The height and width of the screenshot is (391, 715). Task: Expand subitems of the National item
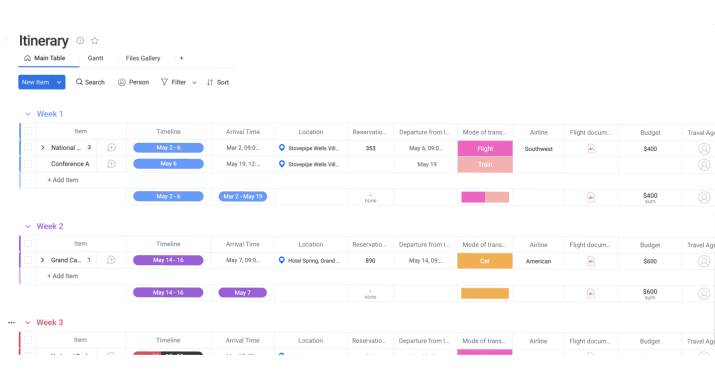point(42,147)
